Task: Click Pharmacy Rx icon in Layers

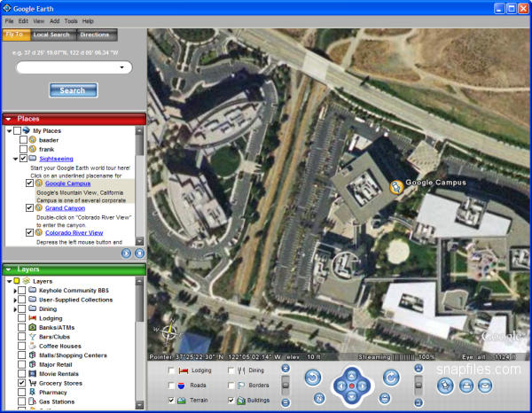Action: click(33, 392)
